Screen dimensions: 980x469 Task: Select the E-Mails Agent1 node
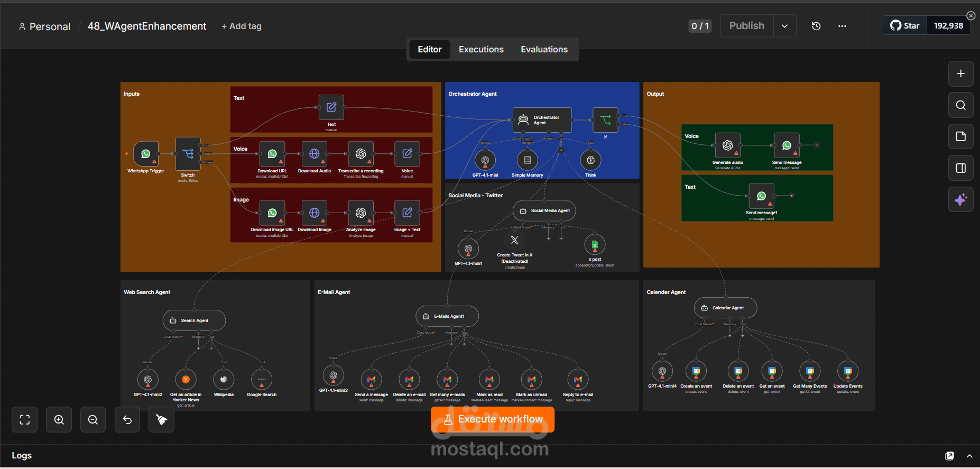(447, 316)
